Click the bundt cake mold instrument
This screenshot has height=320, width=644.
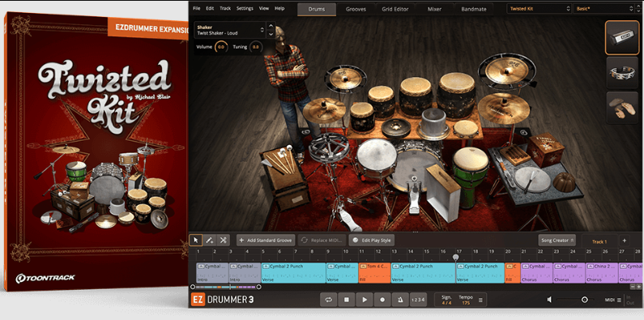(x=564, y=182)
